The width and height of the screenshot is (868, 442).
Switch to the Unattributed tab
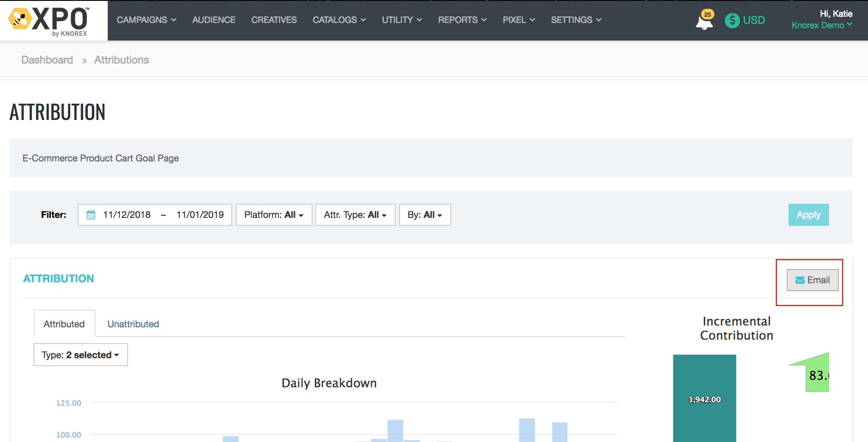(x=133, y=324)
